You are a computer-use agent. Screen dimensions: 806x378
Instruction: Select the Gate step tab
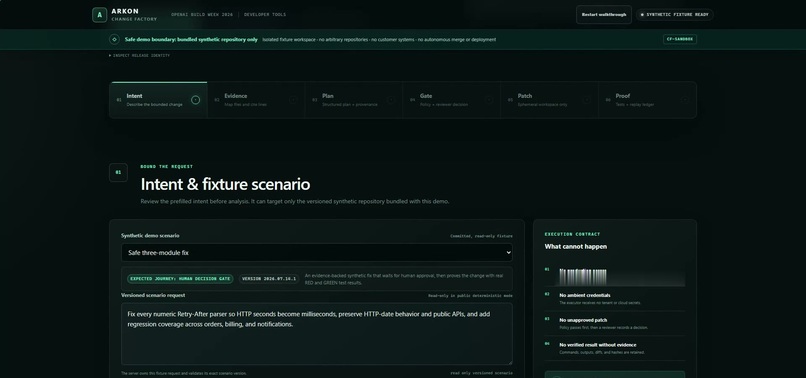click(451, 100)
